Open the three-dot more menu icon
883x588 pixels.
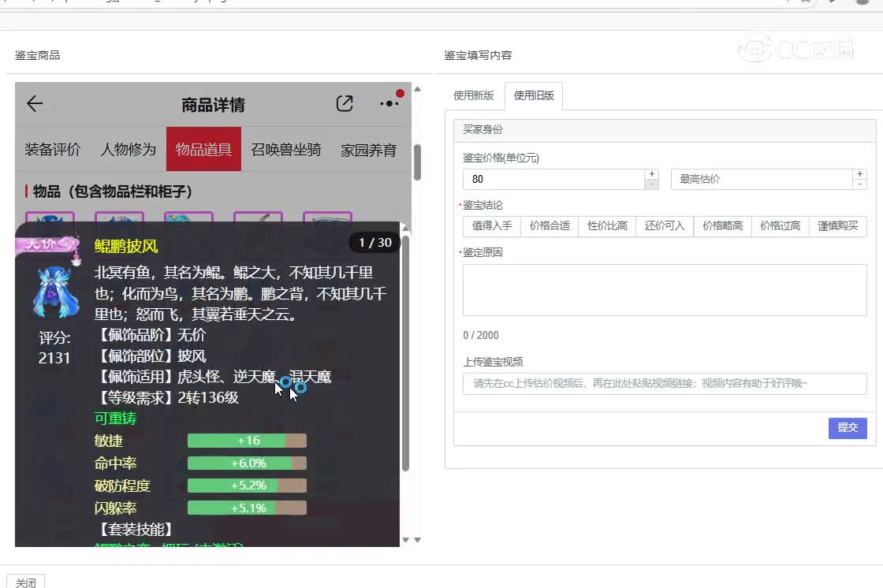point(389,103)
